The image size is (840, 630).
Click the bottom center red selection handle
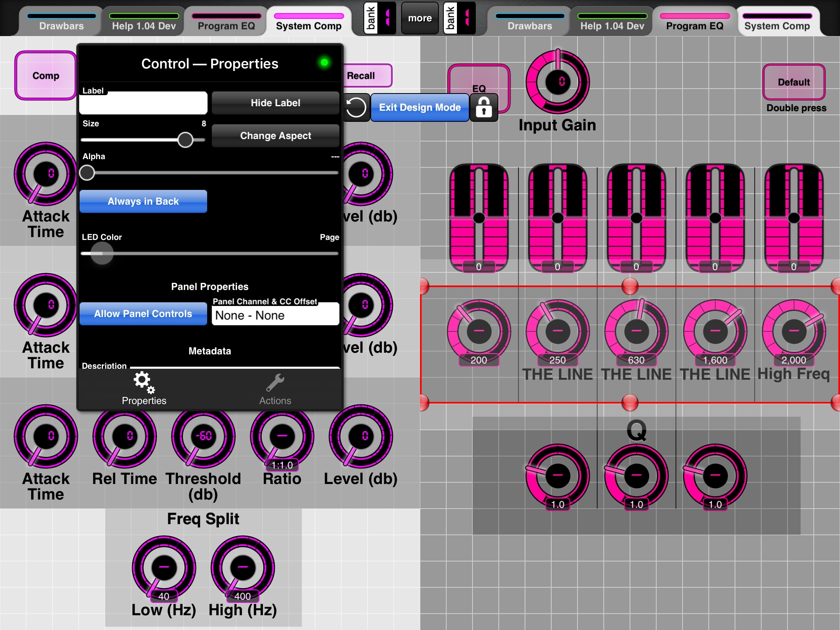630,403
